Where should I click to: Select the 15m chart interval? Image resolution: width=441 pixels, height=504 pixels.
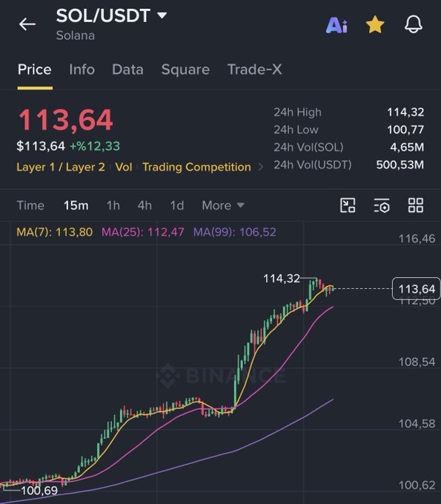tap(76, 205)
